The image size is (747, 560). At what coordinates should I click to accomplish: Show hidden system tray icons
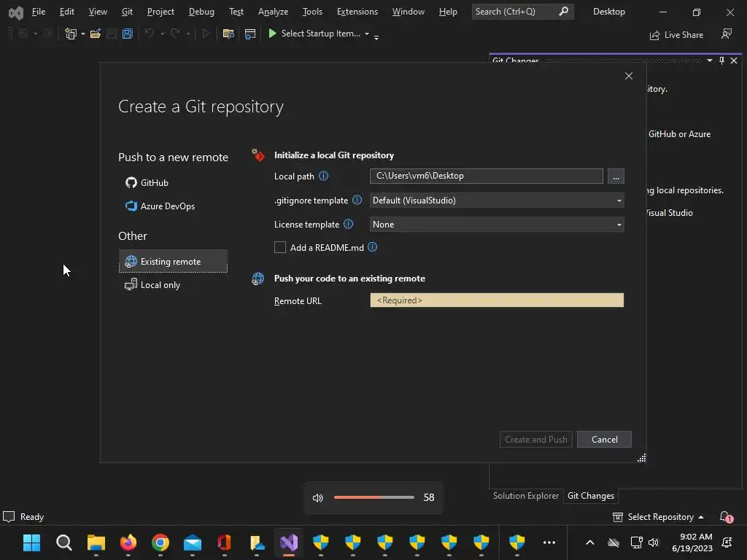tap(589, 542)
